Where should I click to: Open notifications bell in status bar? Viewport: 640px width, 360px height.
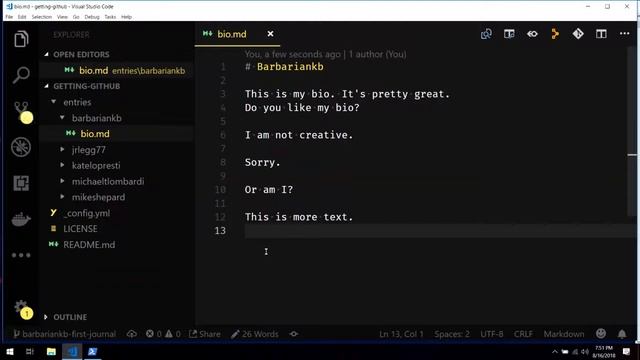pos(622,334)
